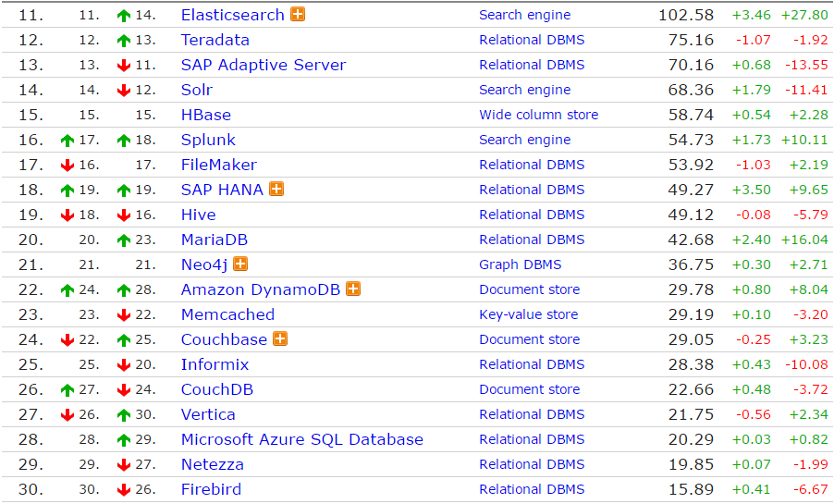834x504 pixels.
Task: Open the SAP Adaptive Server link
Action: (264, 65)
